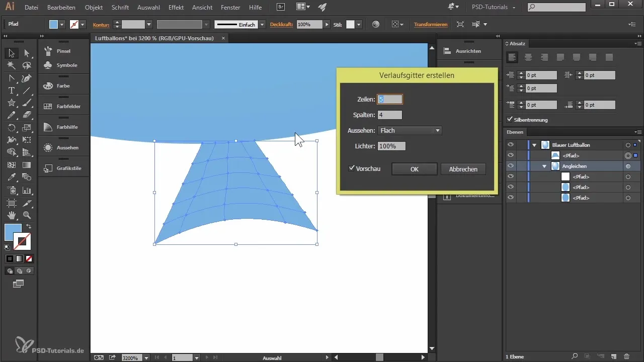Select the Star shape tool

(x=11, y=103)
